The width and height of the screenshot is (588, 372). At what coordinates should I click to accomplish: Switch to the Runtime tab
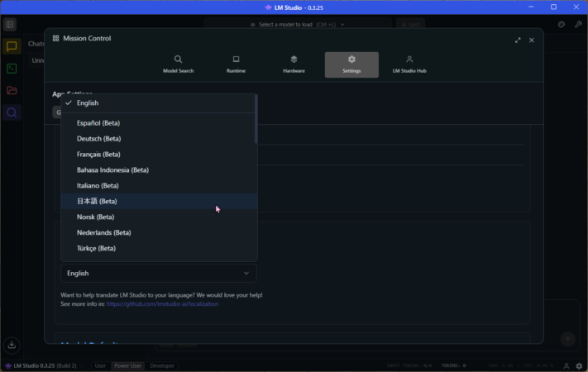[236, 64]
